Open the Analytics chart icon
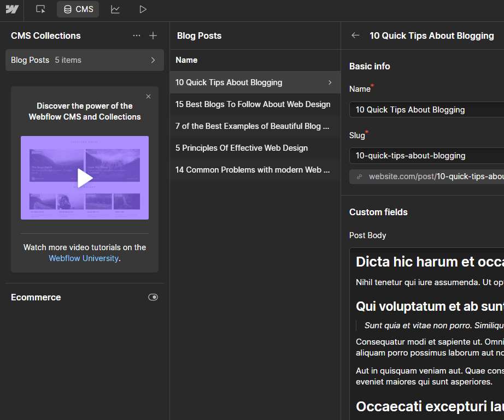This screenshot has height=420, width=504. pyautogui.click(x=115, y=9)
